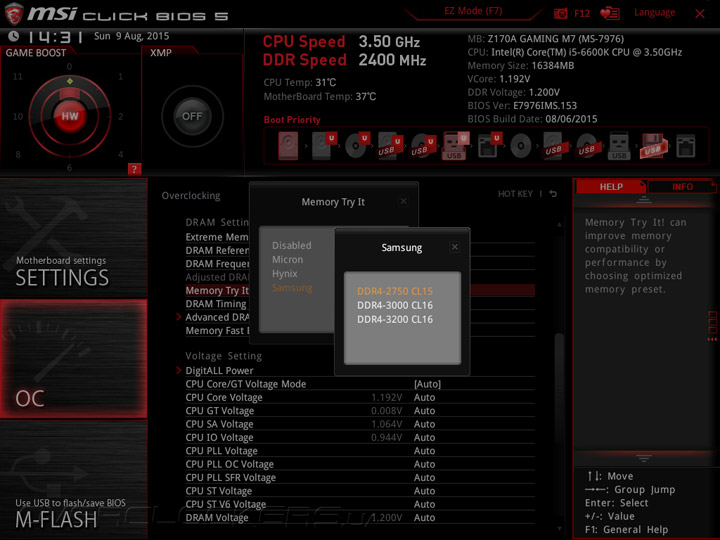720x540 pixels.
Task: Expand the DigitALL Power submenu
Action: pyautogui.click(x=219, y=370)
